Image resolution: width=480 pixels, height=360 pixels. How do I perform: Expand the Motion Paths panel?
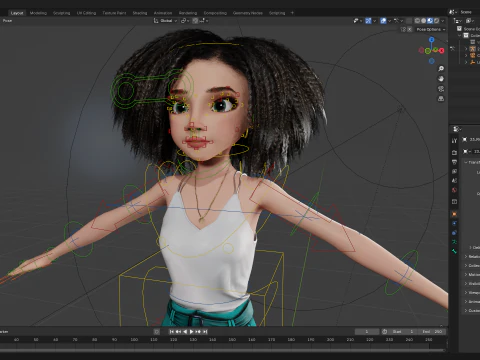472,274
